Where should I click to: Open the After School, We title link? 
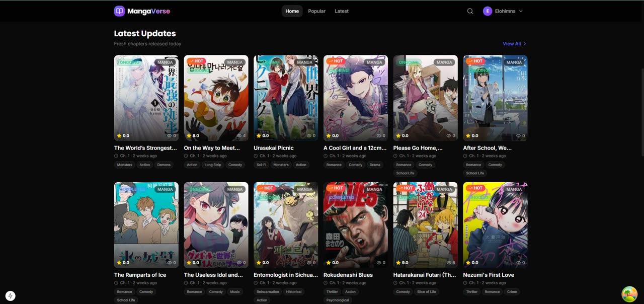(x=487, y=148)
